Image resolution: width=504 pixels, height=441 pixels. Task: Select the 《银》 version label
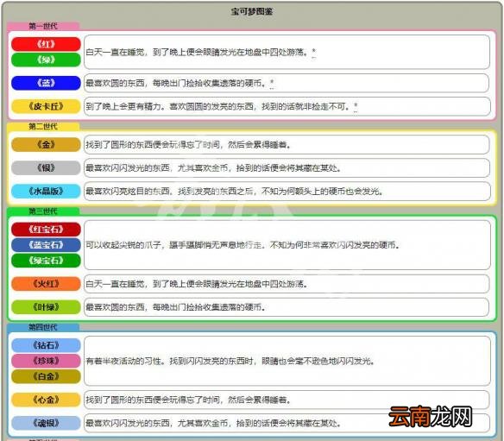pos(46,167)
